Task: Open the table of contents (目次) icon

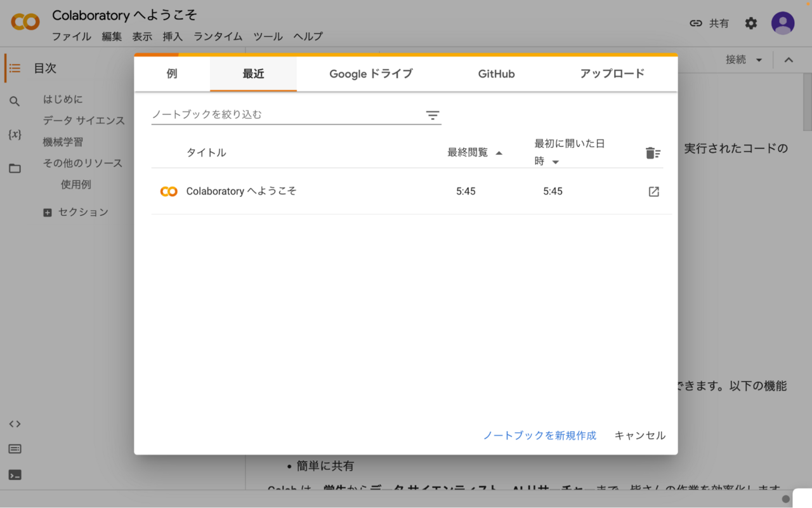Action: click(x=15, y=68)
